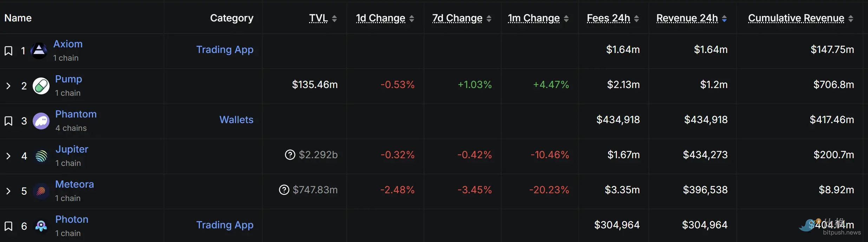Open Axiom's Trading App category link
This screenshot has width=868, height=242.
224,49
